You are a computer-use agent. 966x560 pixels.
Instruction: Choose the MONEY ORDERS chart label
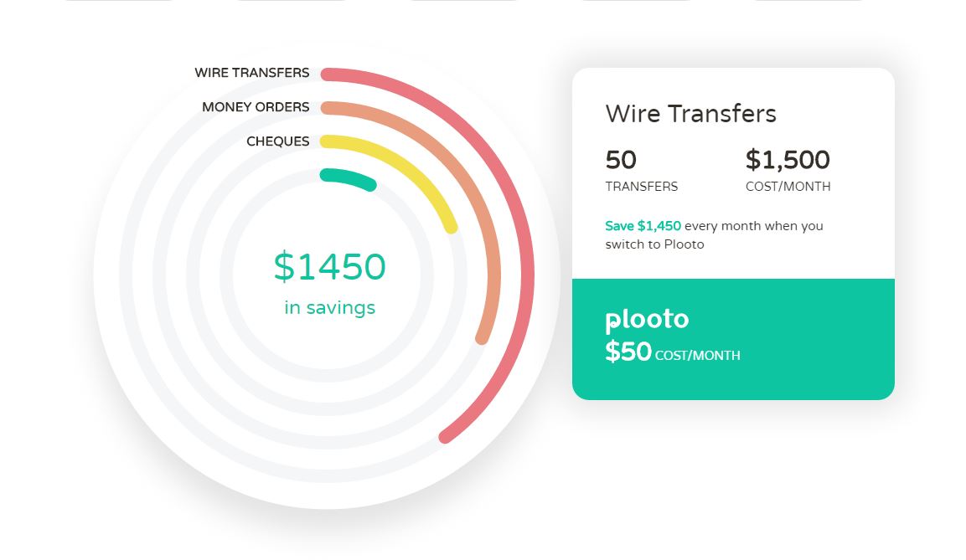click(256, 107)
